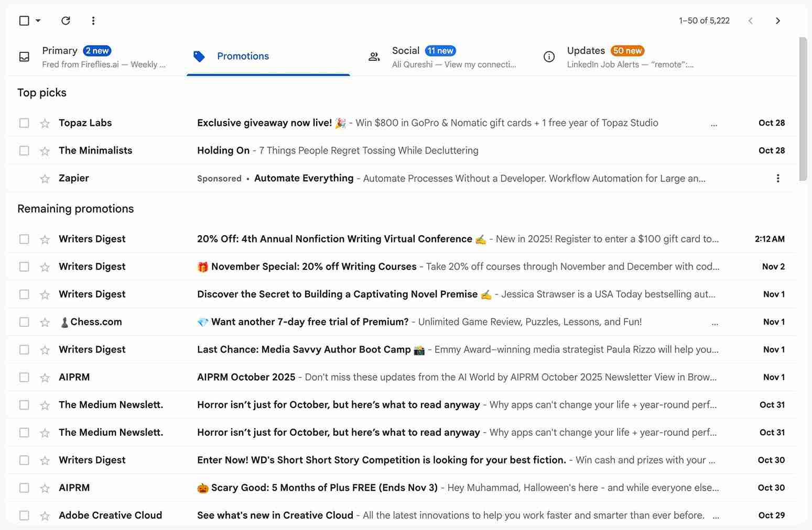The height and width of the screenshot is (530, 812).
Task: Select The Minimalists email checkbox
Action: coord(24,151)
